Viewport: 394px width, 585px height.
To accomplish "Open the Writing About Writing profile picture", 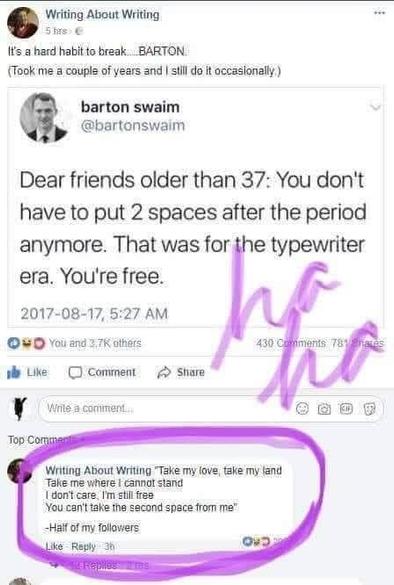I will [23, 23].
